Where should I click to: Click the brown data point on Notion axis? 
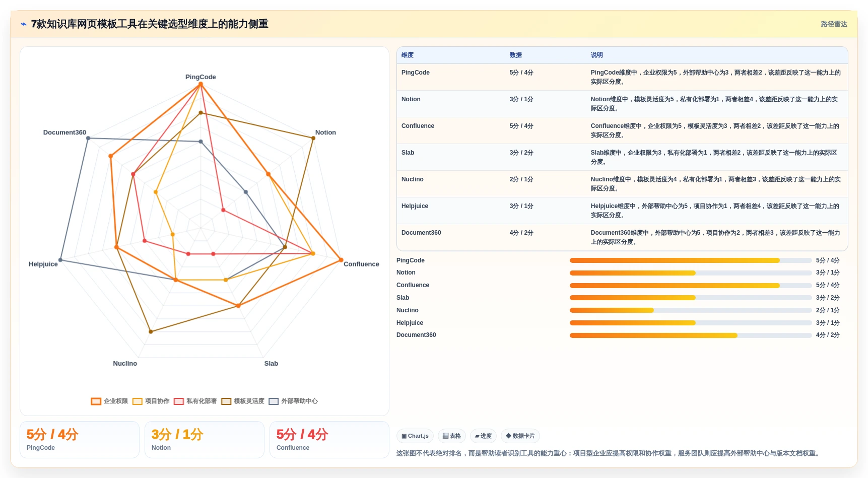click(313, 138)
